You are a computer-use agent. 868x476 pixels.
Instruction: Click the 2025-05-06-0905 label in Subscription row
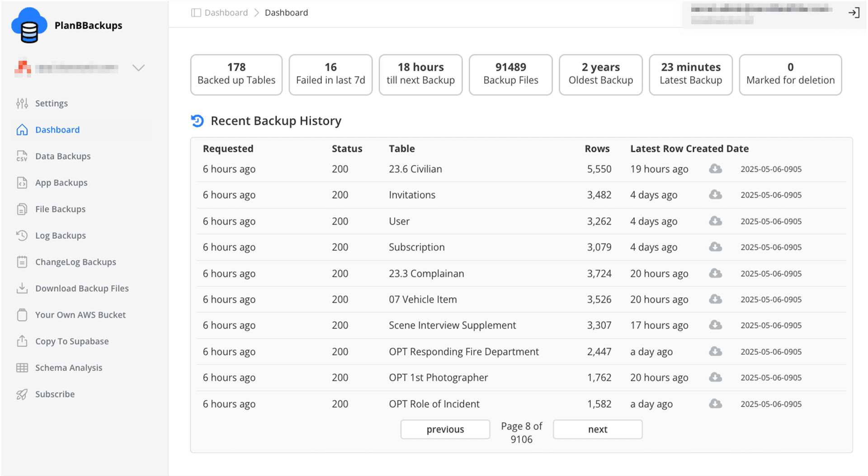pos(771,247)
